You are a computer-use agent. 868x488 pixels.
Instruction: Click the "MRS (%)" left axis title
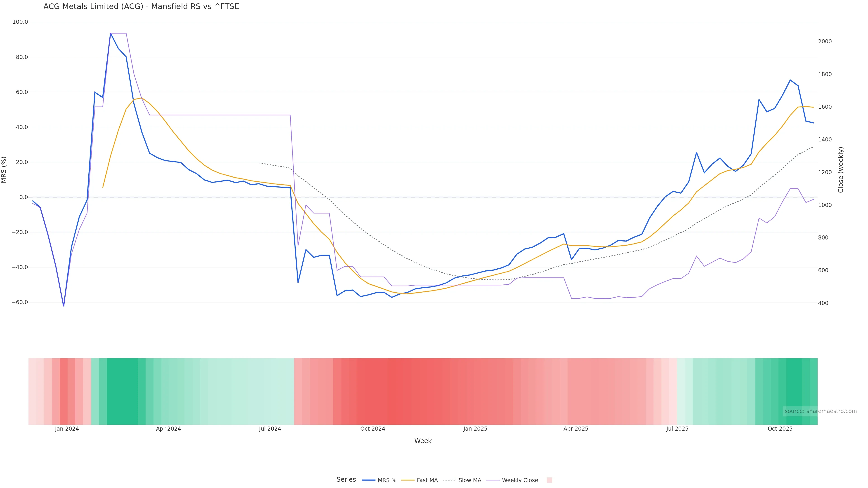[4, 170]
